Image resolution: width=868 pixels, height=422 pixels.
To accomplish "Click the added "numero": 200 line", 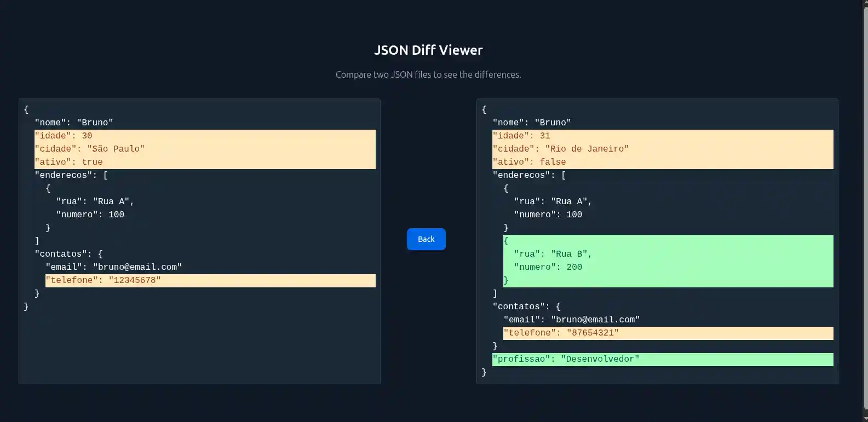I will tap(548, 267).
